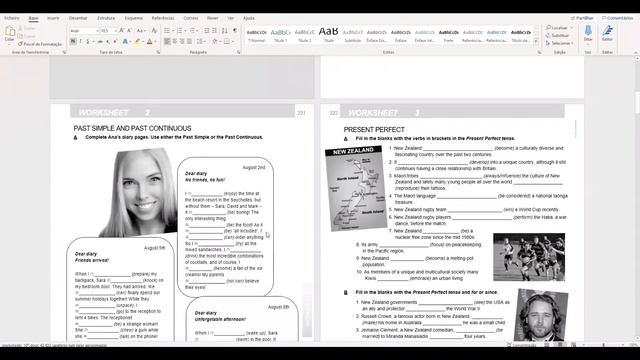Apply yellow text highlight color
640x360 pixels.
point(137,41)
